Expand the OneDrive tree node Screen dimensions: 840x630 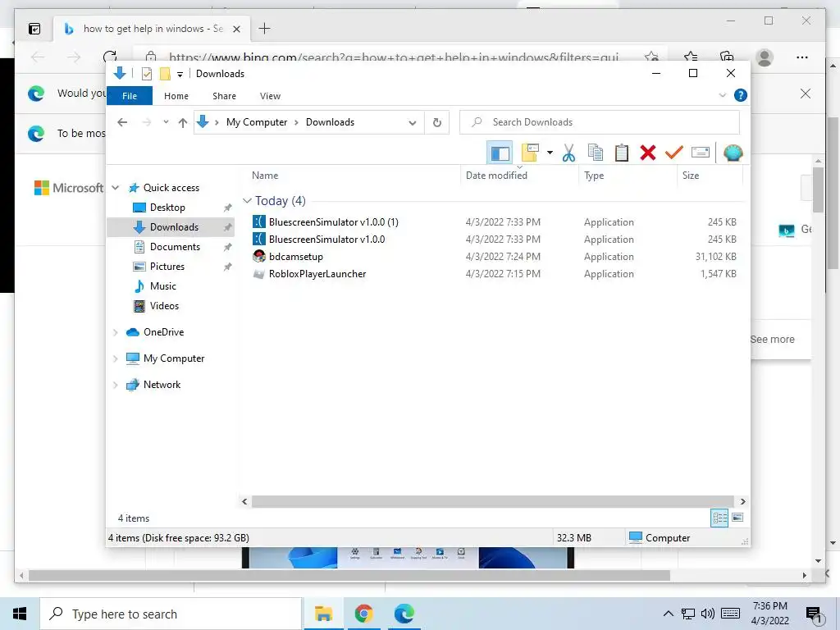coord(115,333)
